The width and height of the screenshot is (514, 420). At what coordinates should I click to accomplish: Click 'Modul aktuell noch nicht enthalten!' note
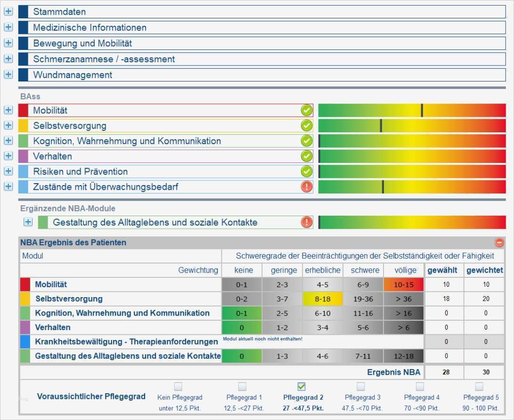tap(262, 339)
